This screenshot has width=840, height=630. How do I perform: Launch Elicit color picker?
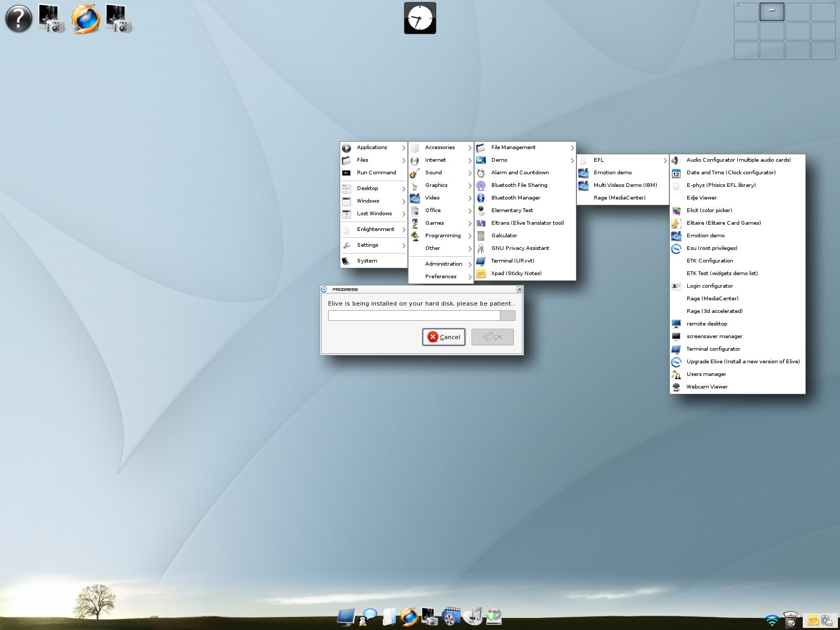click(x=738, y=211)
